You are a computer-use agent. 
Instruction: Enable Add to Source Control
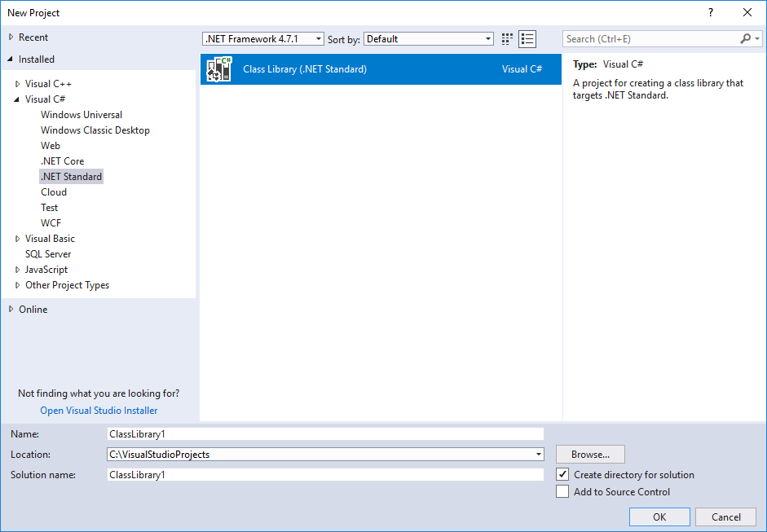[x=562, y=491]
